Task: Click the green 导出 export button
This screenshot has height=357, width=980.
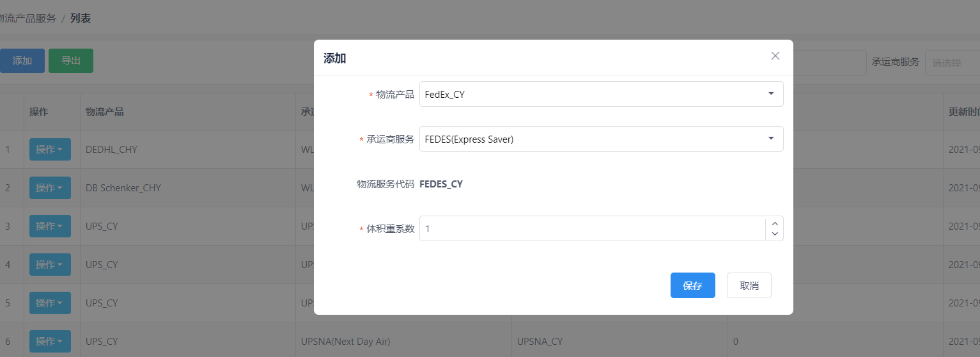Action: tap(71, 61)
